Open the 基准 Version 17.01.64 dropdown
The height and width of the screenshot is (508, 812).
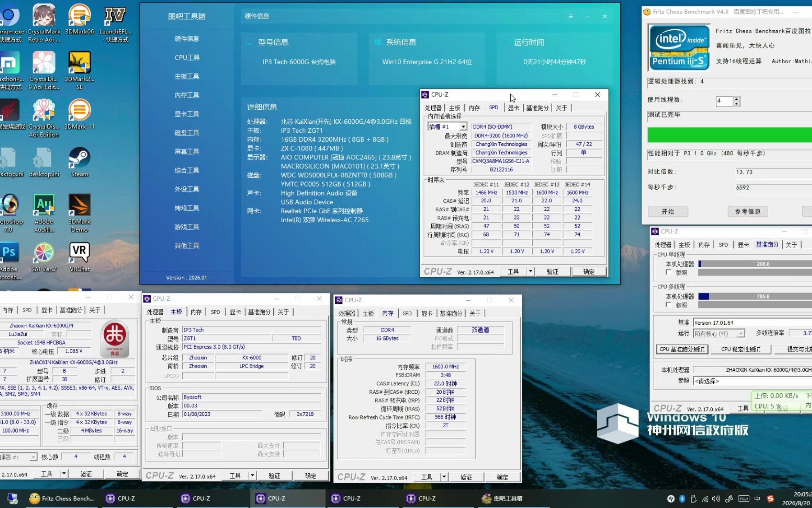[752, 322]
